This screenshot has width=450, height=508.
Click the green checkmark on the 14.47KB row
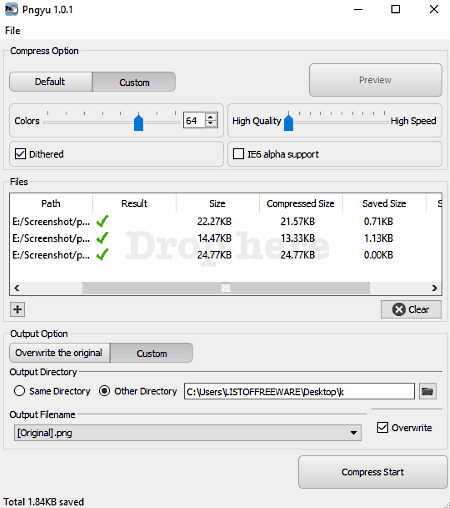pyautogui.click(x=102, y=238)
